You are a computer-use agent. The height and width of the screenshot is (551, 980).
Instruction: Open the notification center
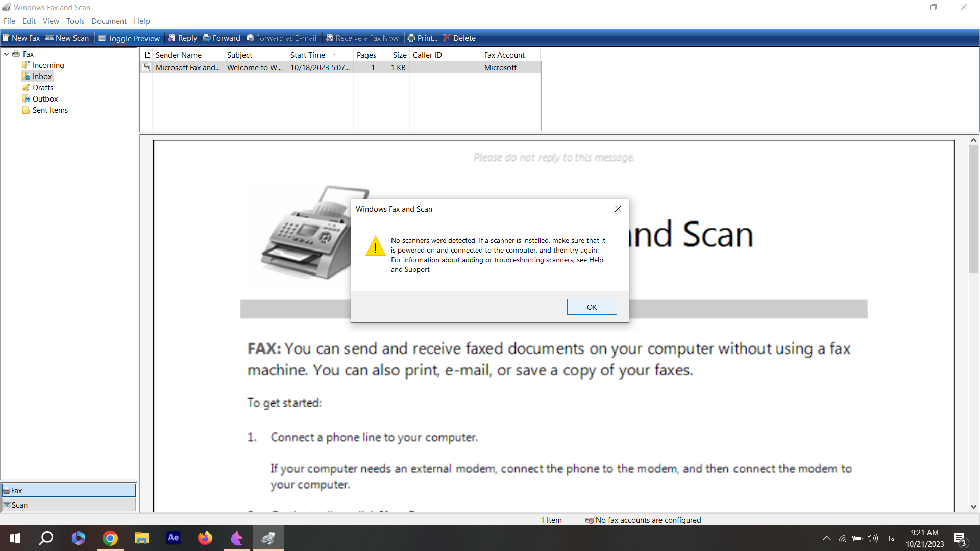(x=961, y=538)
